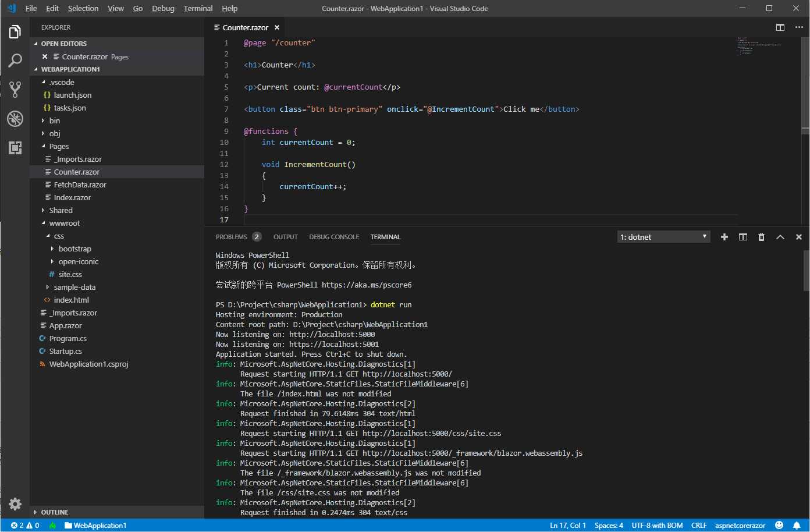Expand the sample-data folder
Screen dimensions: 810x532
(x=117, y=287)
